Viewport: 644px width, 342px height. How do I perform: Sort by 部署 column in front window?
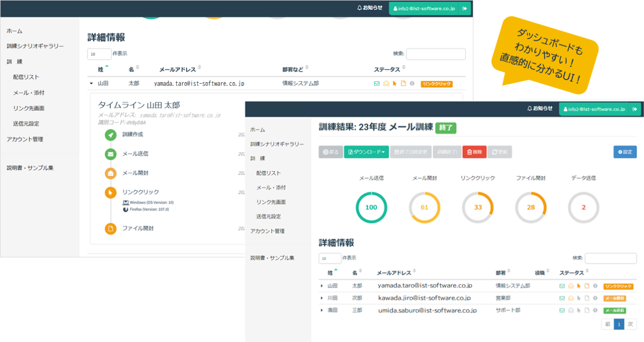pos(503,272)
